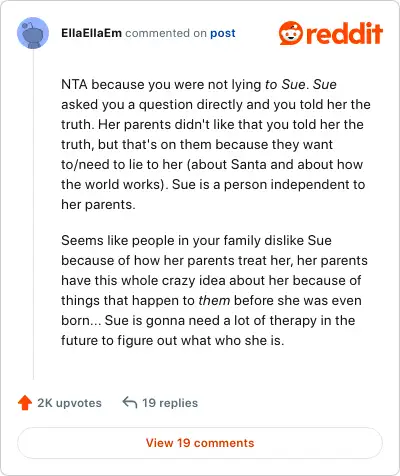
Task: Collapse the comment thread vertical line
Action: (x=33, y=213)
